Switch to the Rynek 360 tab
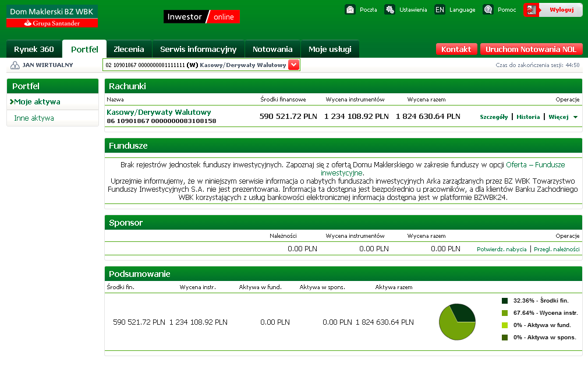Viewport: 588px width, 369px height. point(34,49)
